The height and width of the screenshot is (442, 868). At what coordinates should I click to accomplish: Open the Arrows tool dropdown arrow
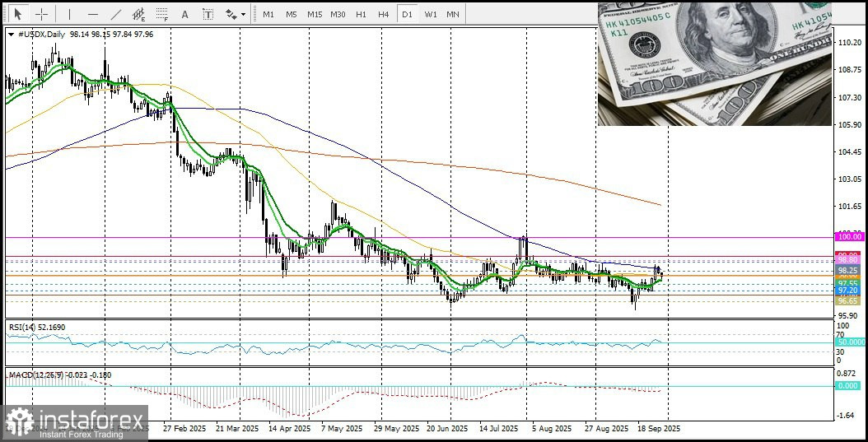click(x=244, y=14)
